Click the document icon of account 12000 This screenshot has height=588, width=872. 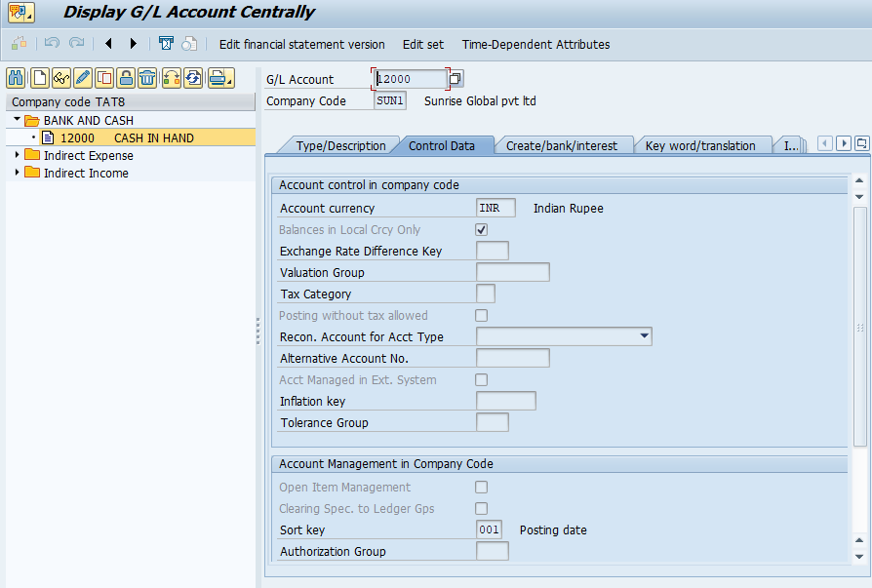(49, 137)
